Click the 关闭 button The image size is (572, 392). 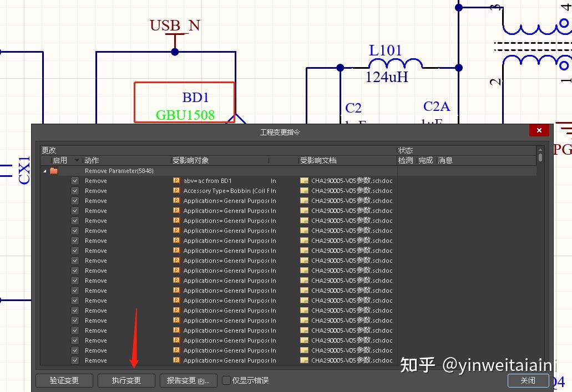(x=528, y=380)
